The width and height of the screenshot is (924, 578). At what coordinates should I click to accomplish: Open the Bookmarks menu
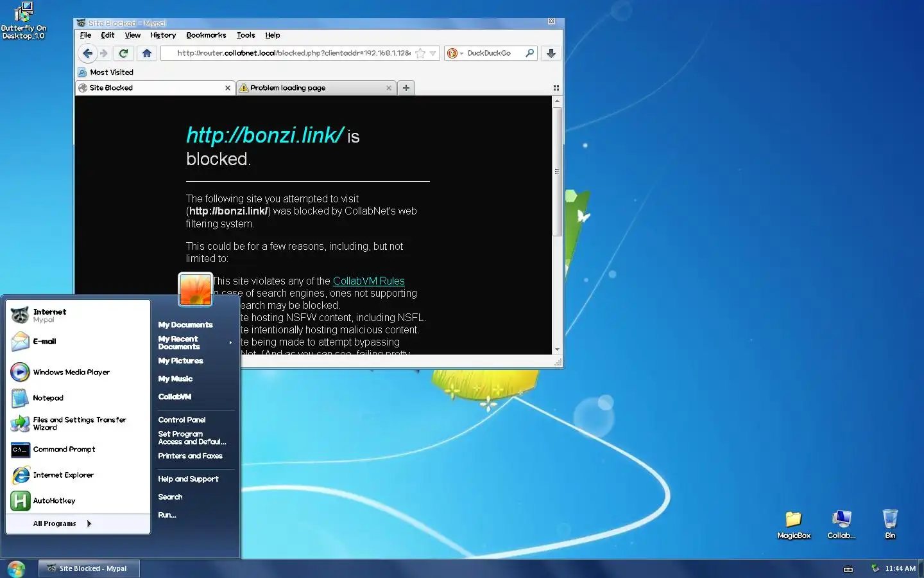click(206, 35)
